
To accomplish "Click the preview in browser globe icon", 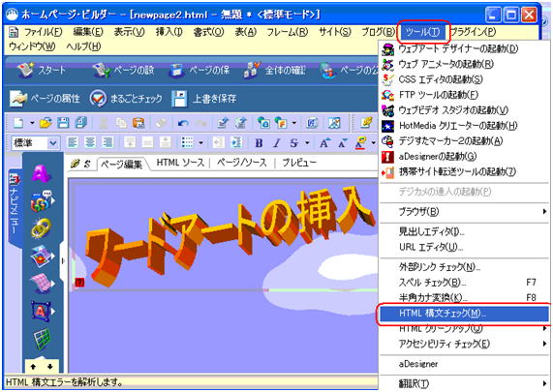I will 263,123.
